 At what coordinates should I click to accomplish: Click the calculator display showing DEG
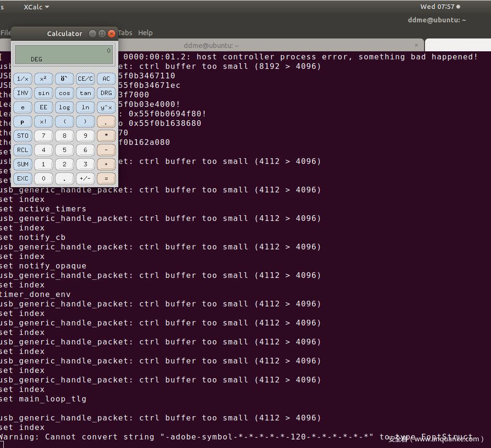click(x=64, y=55)
